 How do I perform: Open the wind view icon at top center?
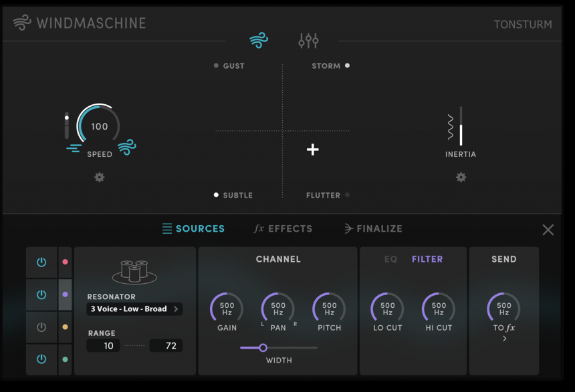tap(259, 40)
